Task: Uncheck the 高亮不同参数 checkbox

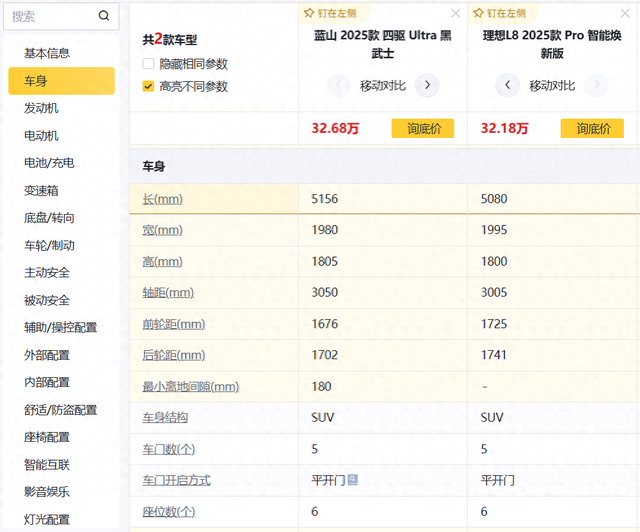Action: pyautogui.click(x=148, y=86)
